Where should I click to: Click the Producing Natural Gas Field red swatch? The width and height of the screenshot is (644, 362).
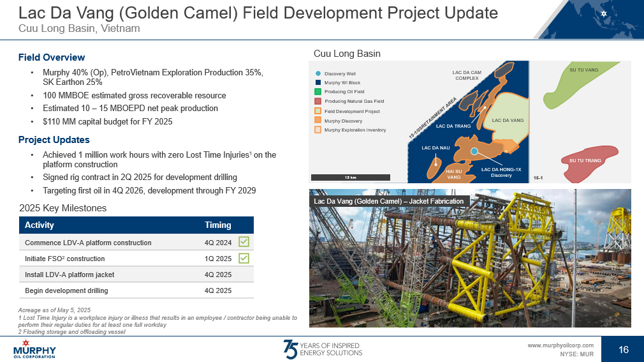(x=318, y=102)
